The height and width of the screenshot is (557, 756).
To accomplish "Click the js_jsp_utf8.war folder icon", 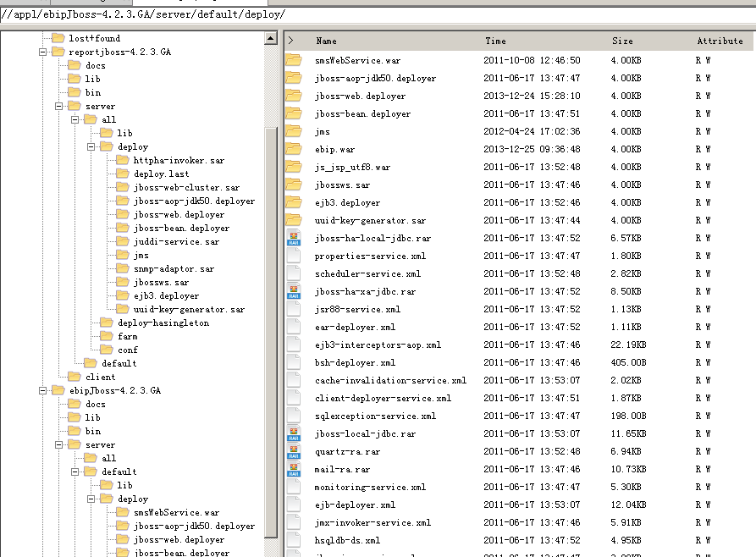I will point(293,167).
